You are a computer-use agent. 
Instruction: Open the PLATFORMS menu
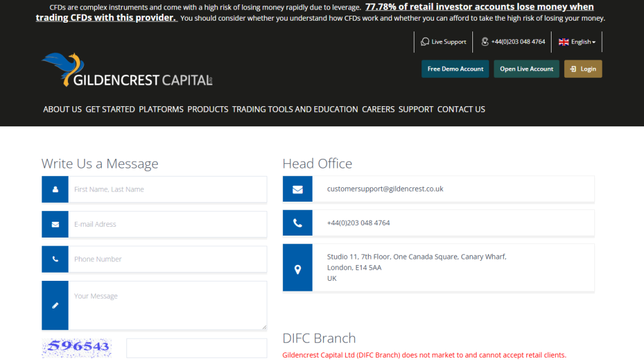coord(161,109)
